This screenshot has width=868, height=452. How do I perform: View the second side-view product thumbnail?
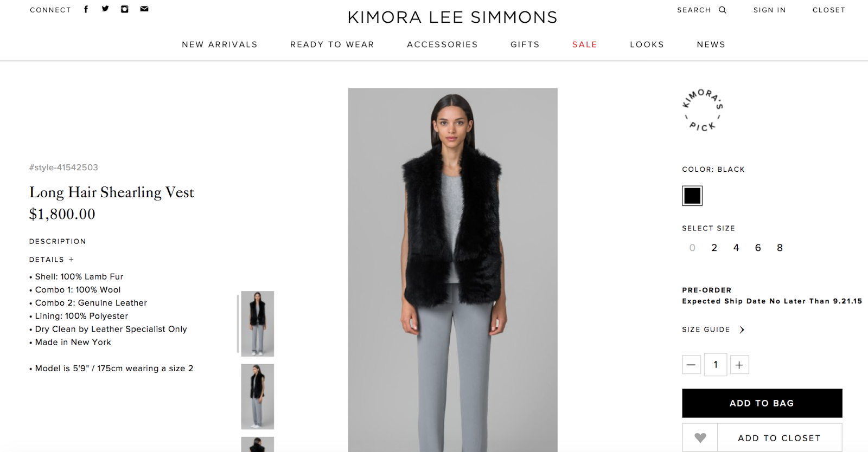click(258, 397)
